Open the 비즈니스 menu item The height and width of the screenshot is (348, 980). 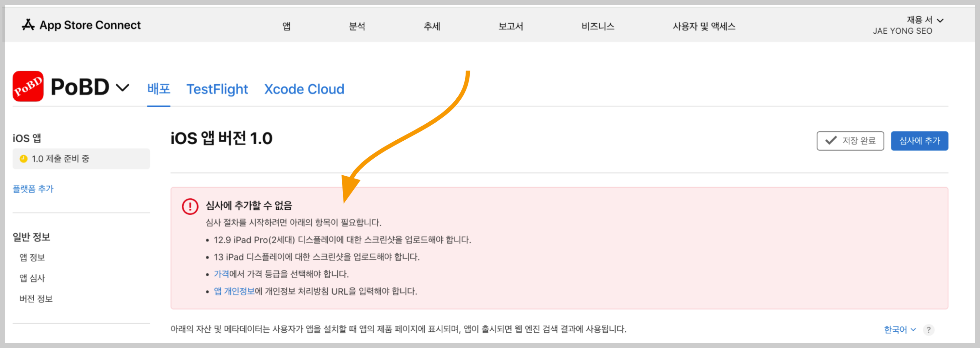598,26
